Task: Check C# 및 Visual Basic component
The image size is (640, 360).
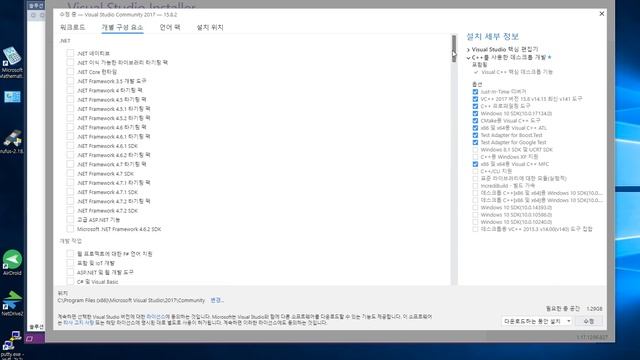Action: (x=70, y=282)
